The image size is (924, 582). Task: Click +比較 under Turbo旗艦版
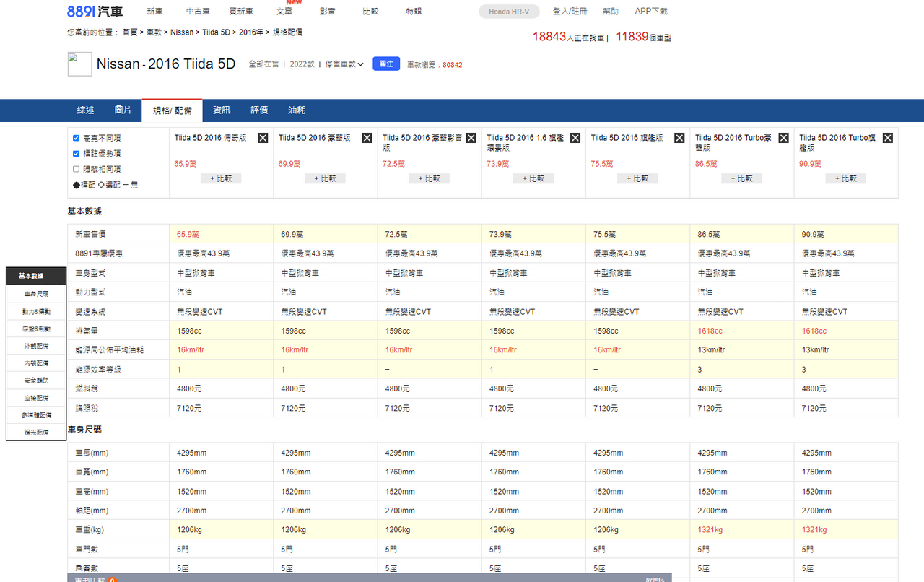click(845, 178)
